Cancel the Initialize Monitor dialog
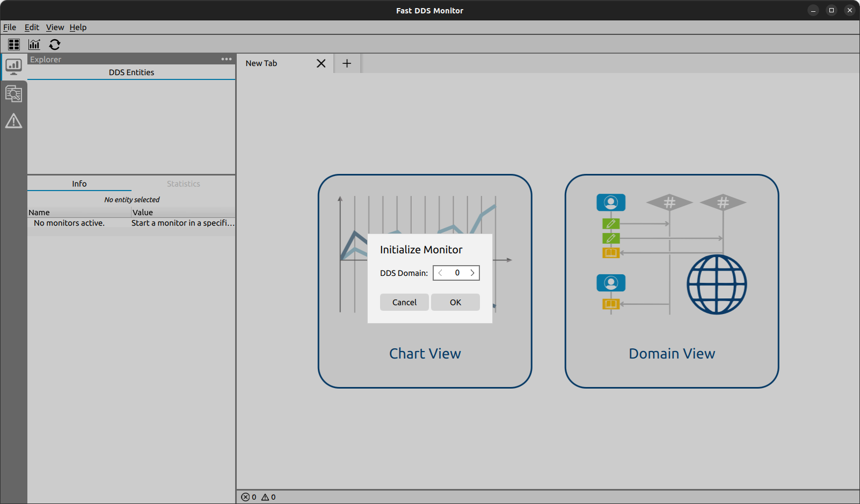This screenshot has height=504, width=860. tap(404, 302)
